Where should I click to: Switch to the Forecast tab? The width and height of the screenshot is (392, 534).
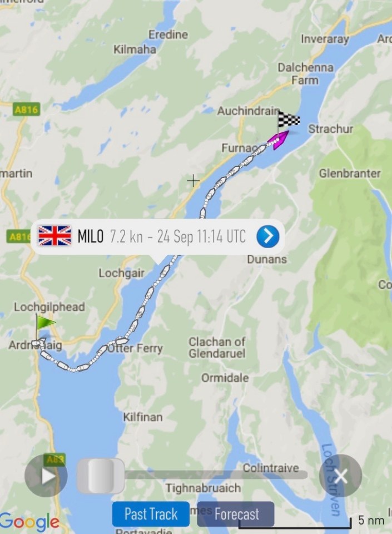pos(236,514)
